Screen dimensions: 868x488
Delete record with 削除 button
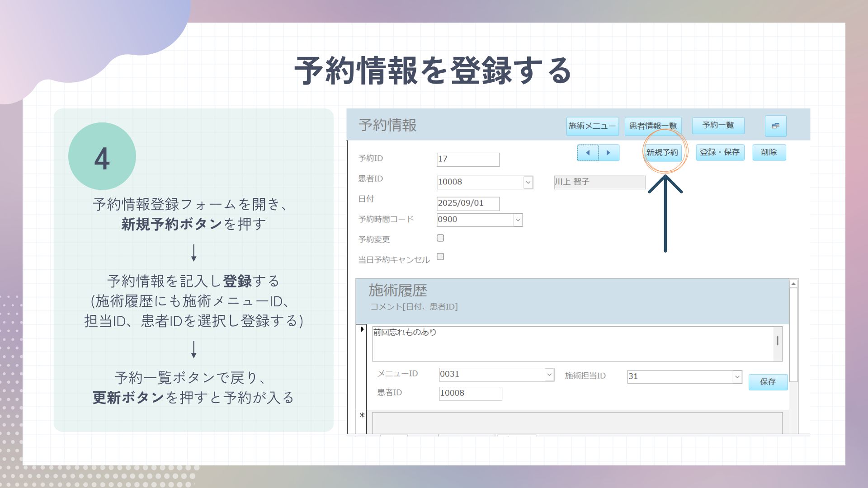[x=769, y=152]
